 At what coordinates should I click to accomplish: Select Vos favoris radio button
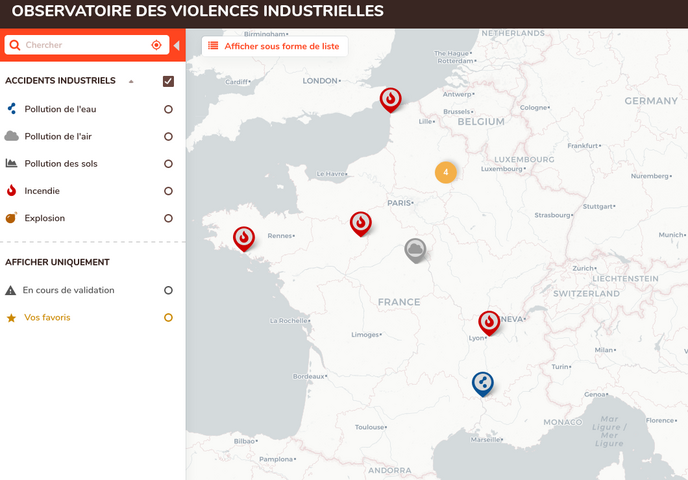click(x=168, y=317)
